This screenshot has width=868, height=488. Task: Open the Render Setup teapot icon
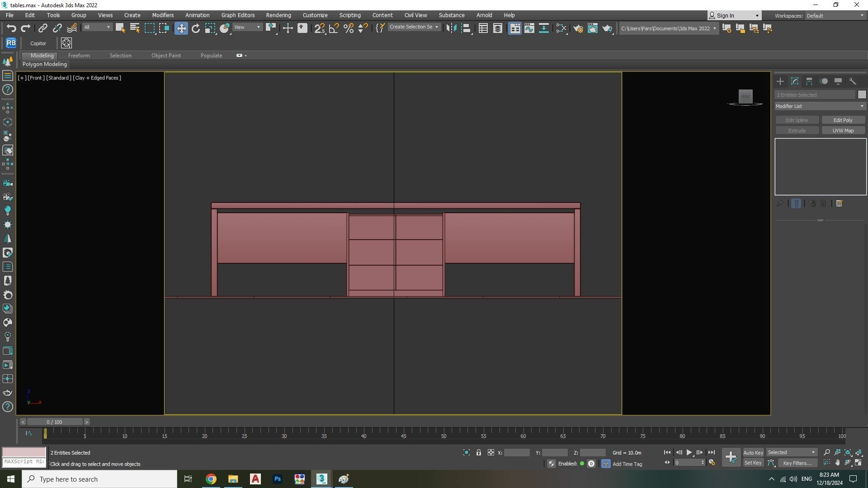coord(578,28)
